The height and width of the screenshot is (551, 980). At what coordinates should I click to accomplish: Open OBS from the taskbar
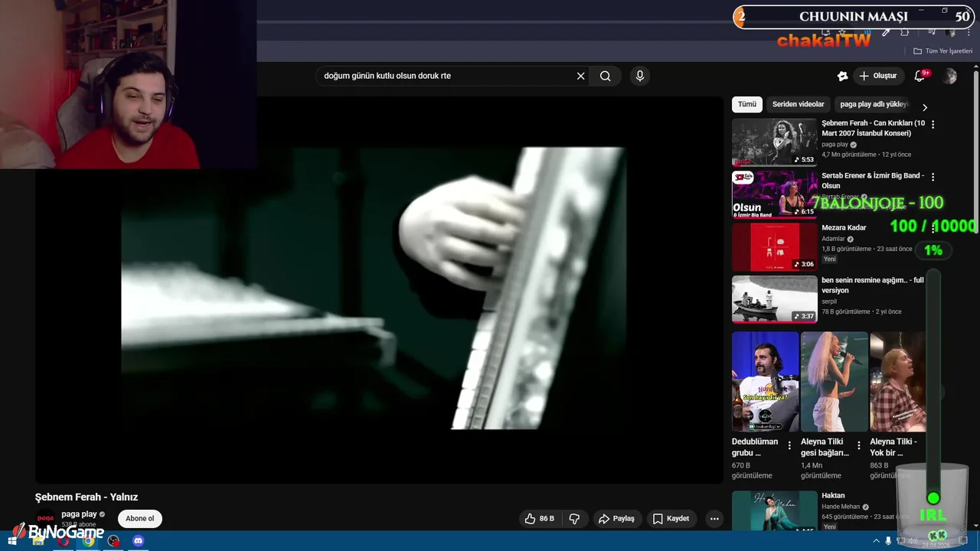pos(113,541)
